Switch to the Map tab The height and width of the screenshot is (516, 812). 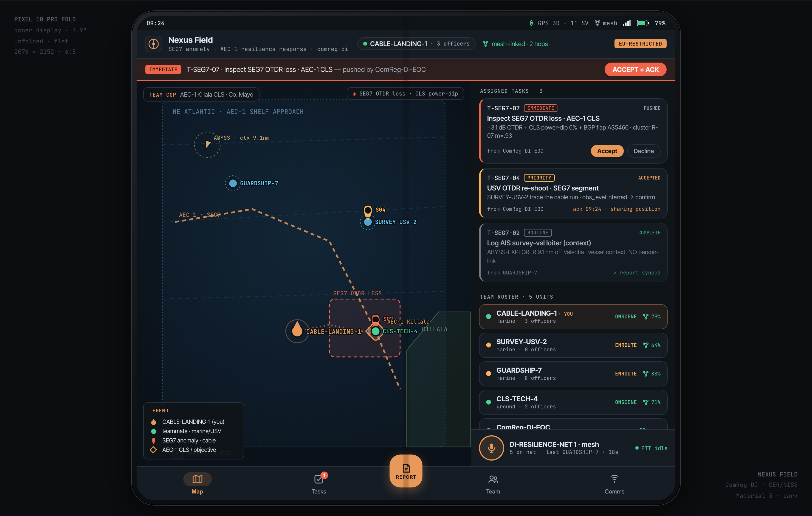click(197, 483)
